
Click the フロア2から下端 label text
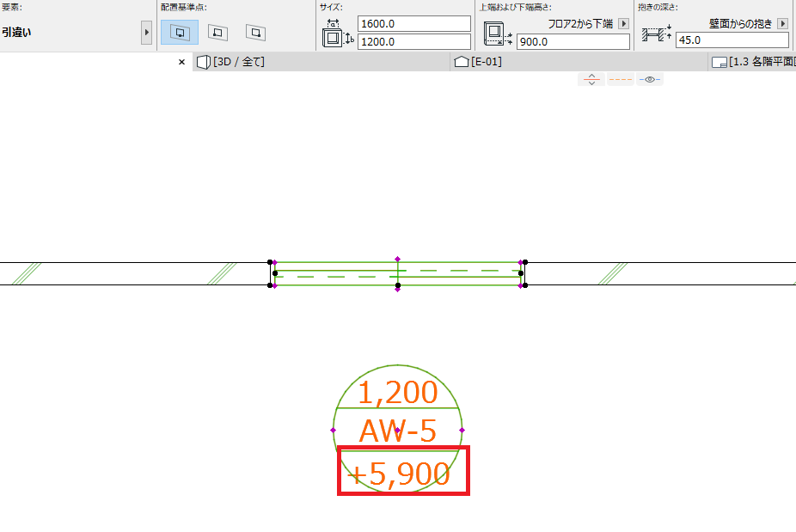580,24
